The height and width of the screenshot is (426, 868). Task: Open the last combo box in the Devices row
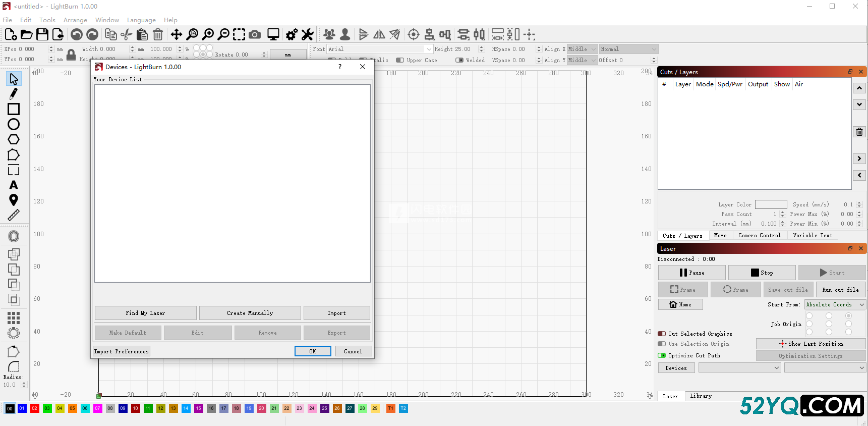coord(825,368)
